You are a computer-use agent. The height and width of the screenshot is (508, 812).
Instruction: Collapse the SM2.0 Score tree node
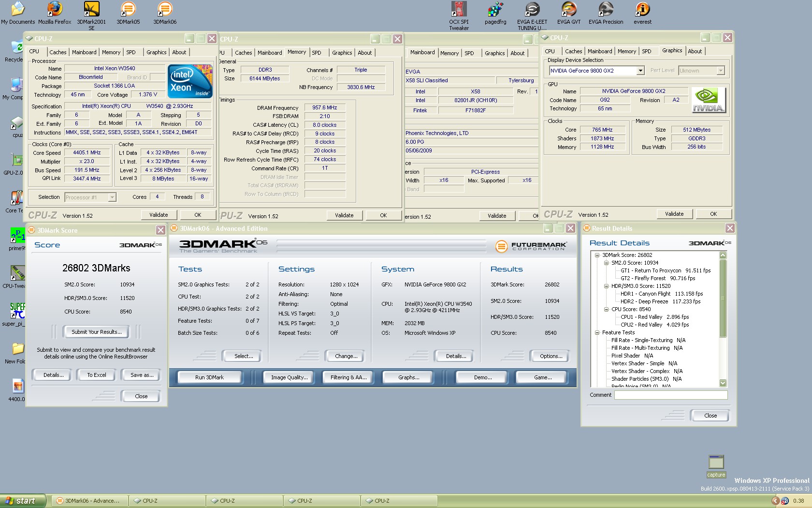(606, 263)
